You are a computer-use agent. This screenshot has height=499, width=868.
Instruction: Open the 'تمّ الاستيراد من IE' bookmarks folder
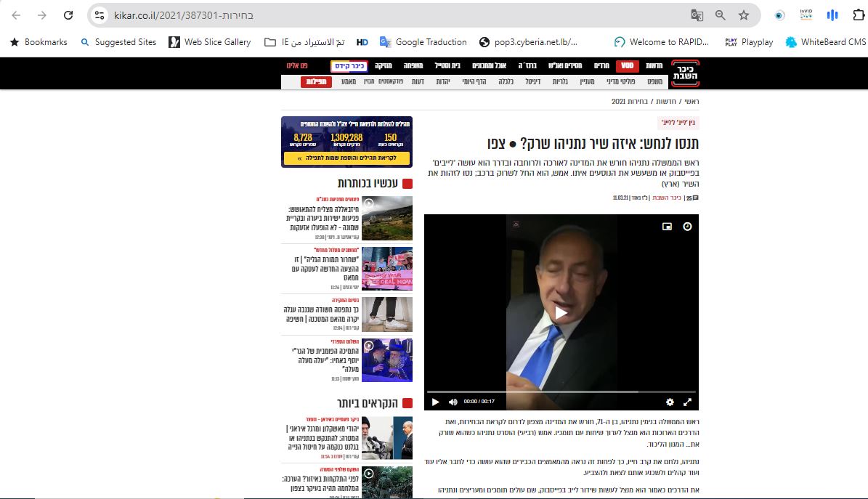point(305,42)
